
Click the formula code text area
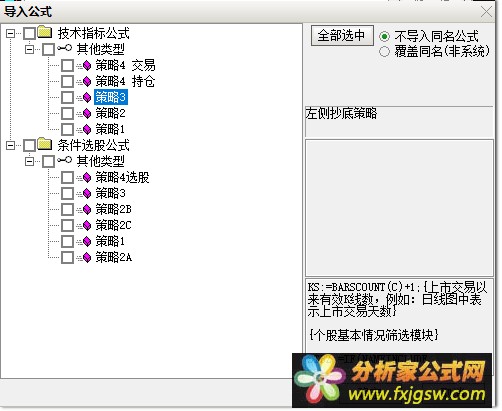tap(399, 316)
